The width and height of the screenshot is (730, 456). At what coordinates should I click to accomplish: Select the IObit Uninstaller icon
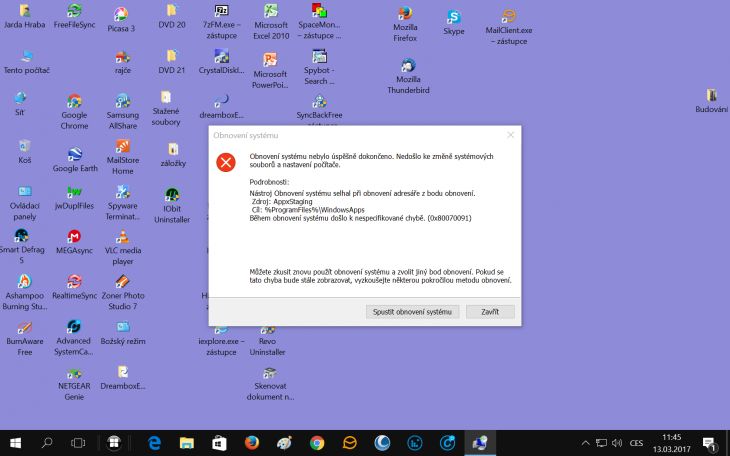click(x=172, y=206)
